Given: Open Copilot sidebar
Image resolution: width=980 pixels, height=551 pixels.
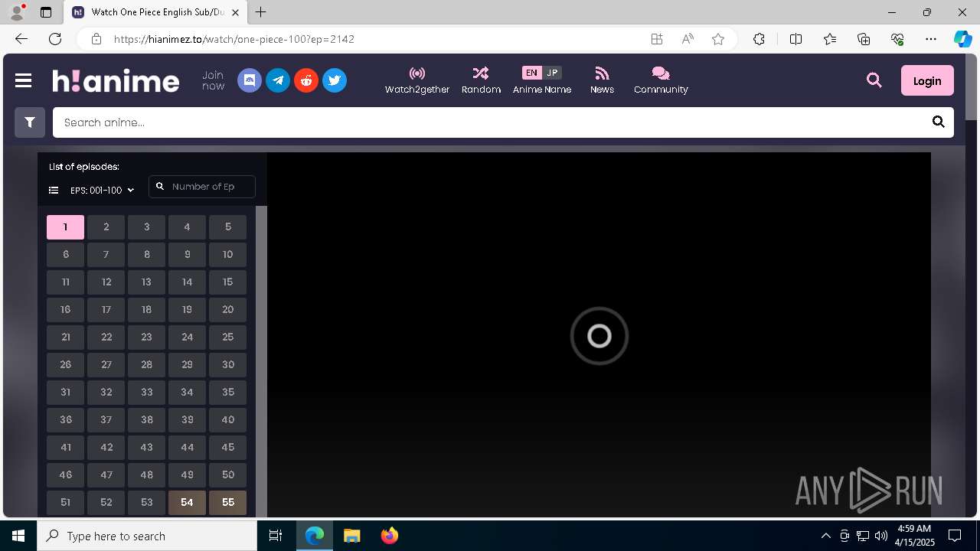Looking at the screenshot, I should 963,39.
